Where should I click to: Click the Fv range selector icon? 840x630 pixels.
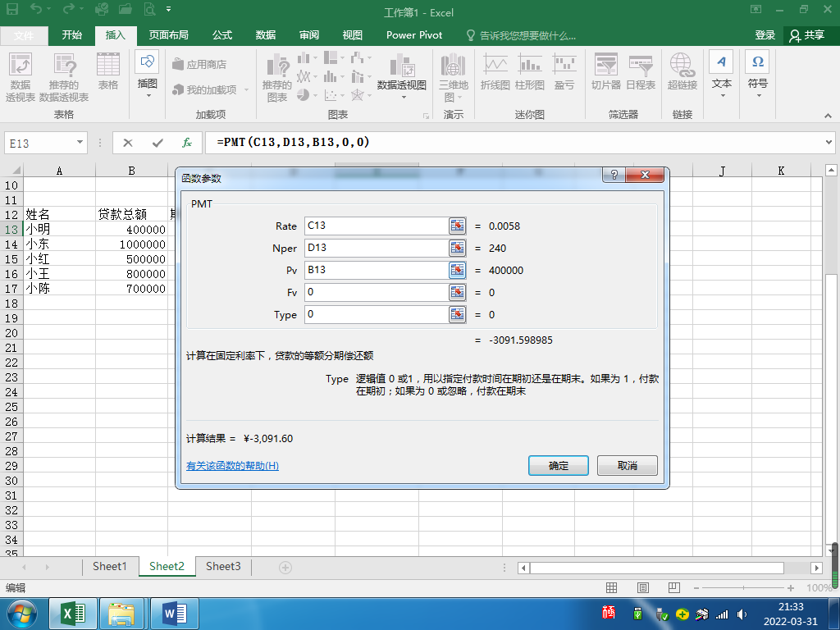point(457,292)
